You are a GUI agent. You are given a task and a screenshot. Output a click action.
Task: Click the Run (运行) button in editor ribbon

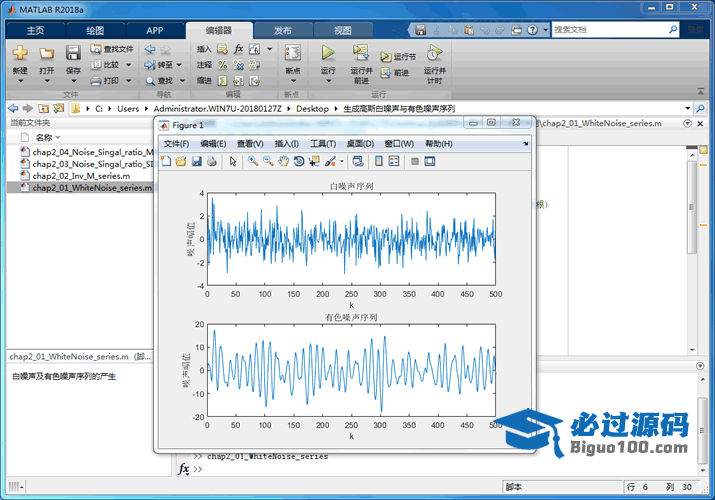pos(328,57)
